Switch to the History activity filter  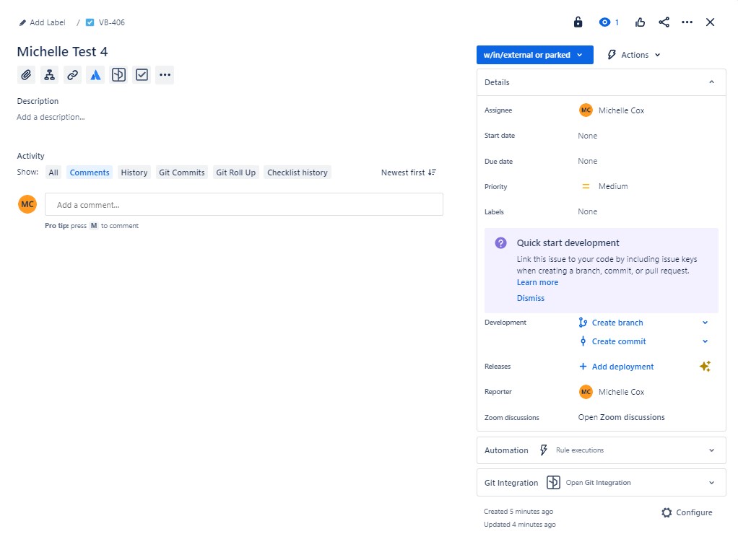tap(134, 172)
